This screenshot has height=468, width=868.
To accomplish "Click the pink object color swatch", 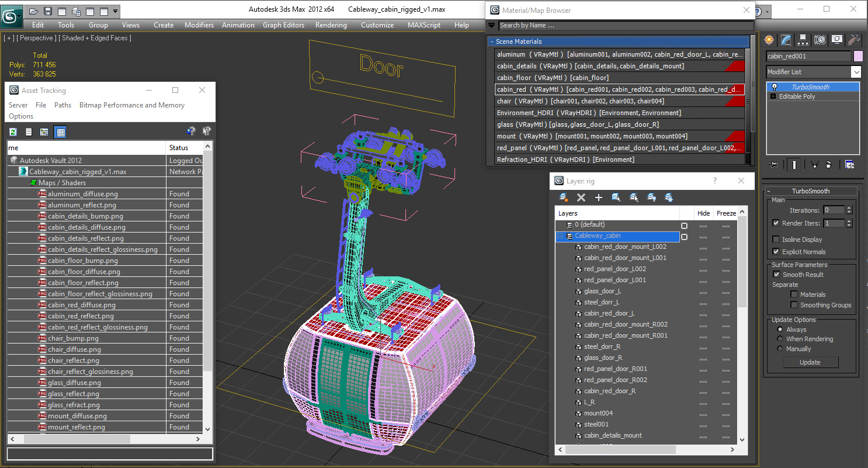I will (x=858, y=56).
